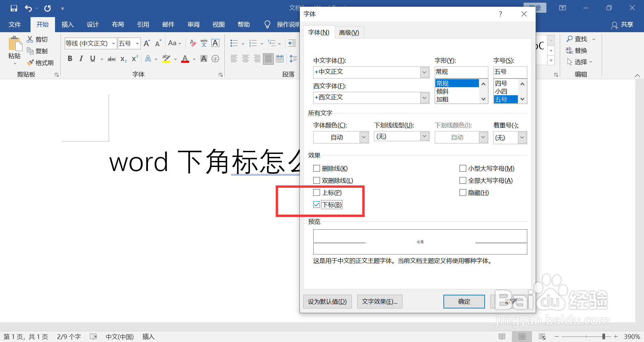Screen dimensions: 644x342
Task: Open Text Effects (文字效果) button
Action: [380, 301]
